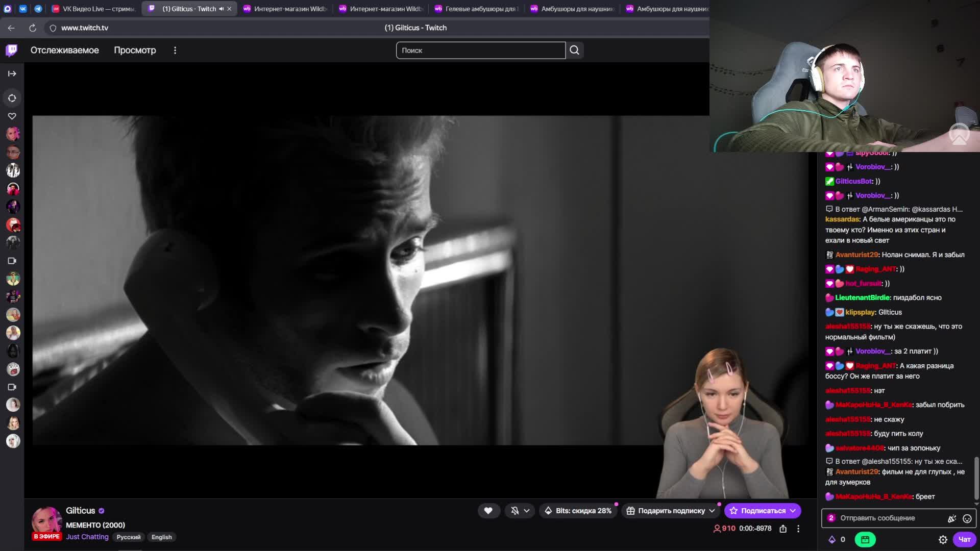Open the emote picker smiley icon

pos(967,518)
